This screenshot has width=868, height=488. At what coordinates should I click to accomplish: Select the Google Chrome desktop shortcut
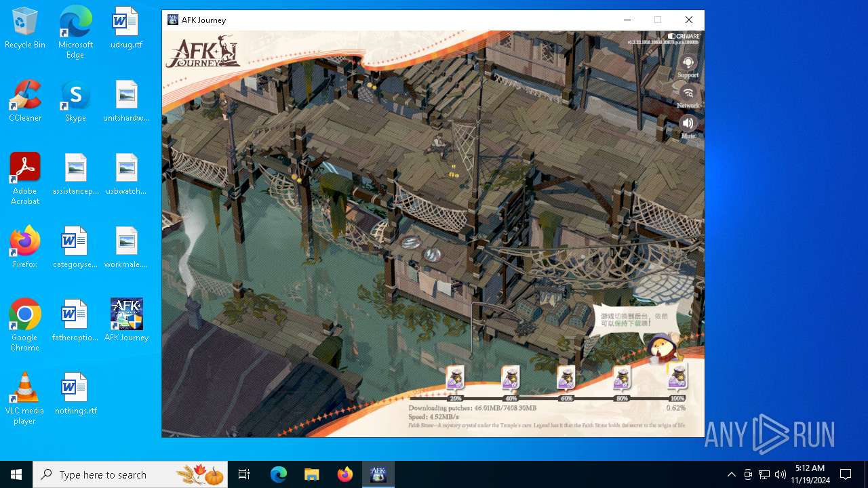pyautogui.click(x=25, y=325)
